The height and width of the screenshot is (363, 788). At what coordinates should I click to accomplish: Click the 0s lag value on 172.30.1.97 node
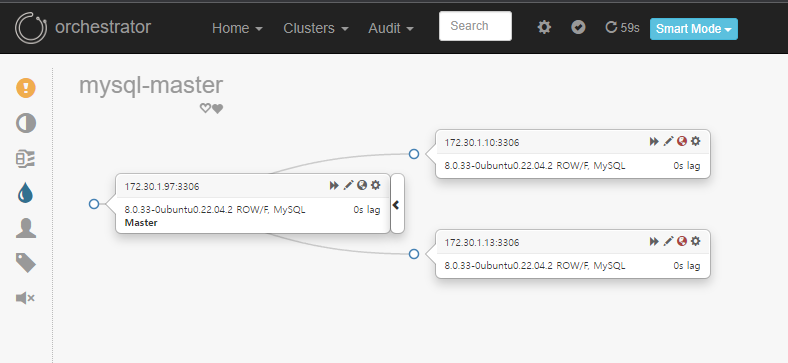(x=367, y=210)
